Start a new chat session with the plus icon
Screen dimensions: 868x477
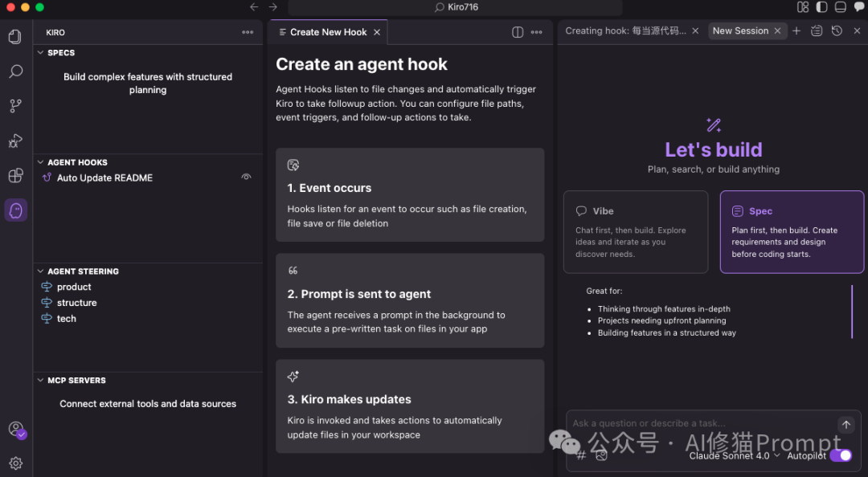pos(796,31)
